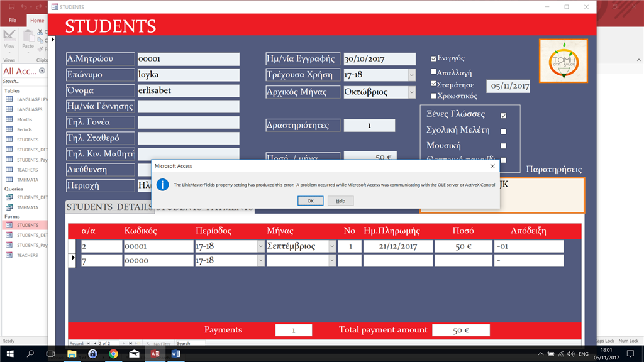The image size is (644, 362).
Task: Toggle the Ξένες Γλώσσες checkbox
Action: 504,116
